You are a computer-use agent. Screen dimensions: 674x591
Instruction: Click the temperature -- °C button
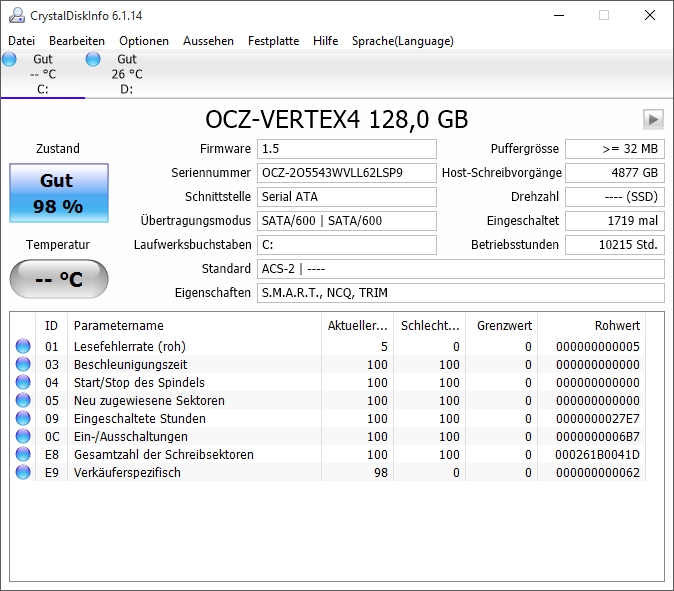pyautogui.click(x=59, y=279)
